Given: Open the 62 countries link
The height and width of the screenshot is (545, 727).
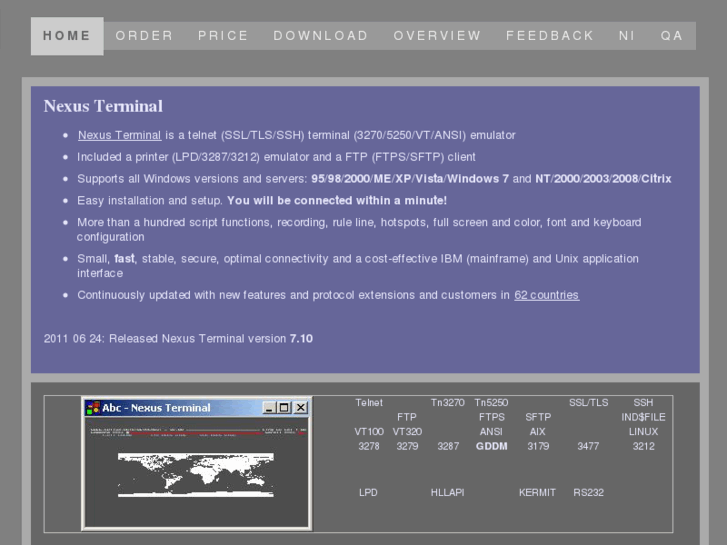Looking at the screenshot, I should point(546,295).
